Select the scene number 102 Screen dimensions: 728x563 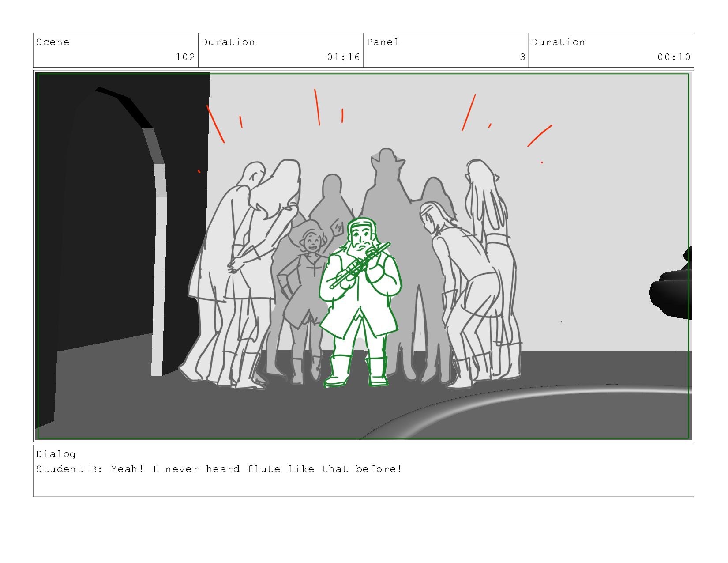[x=185, y=57]
